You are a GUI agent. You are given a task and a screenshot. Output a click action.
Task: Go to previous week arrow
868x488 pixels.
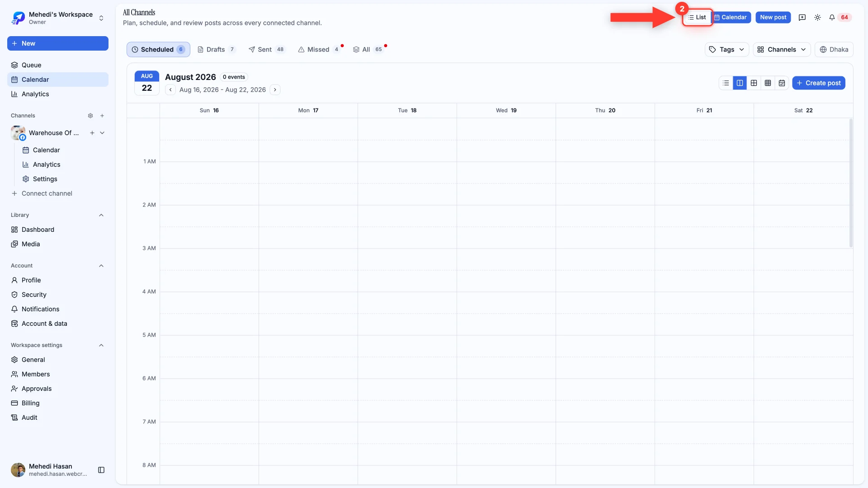170,90
